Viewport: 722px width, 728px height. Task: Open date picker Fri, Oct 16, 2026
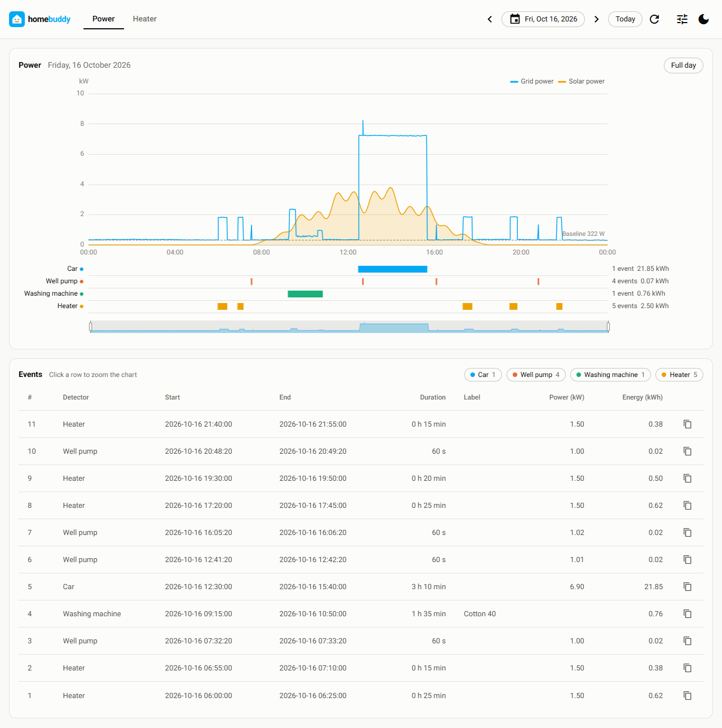pos(543,19)
